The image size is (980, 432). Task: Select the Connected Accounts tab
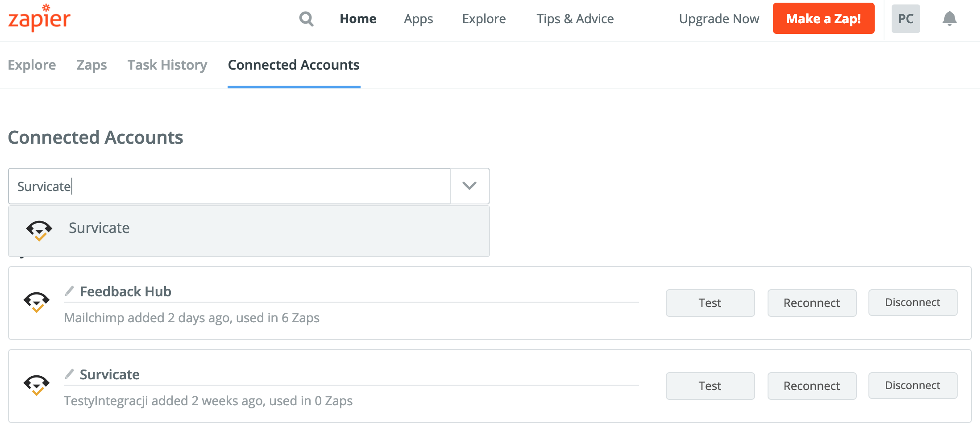pyautogui.click(x=294, y=65)
